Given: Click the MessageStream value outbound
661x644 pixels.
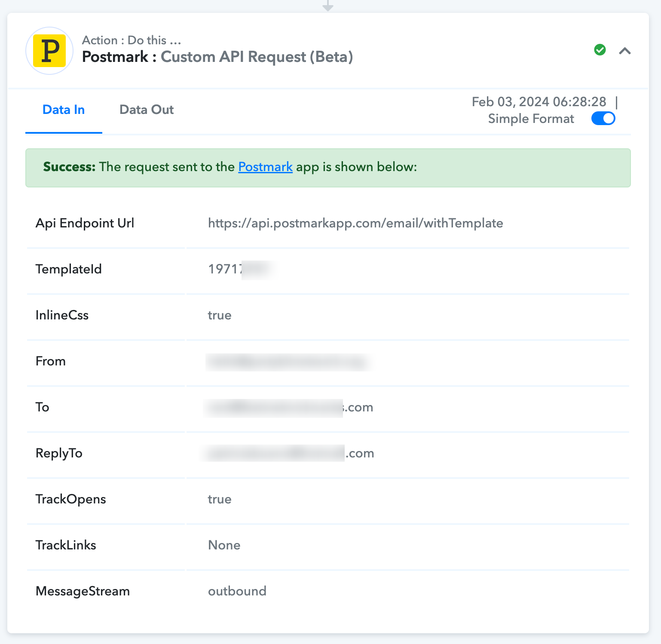Looking at the screenshot, I should (x=237, y=591).
